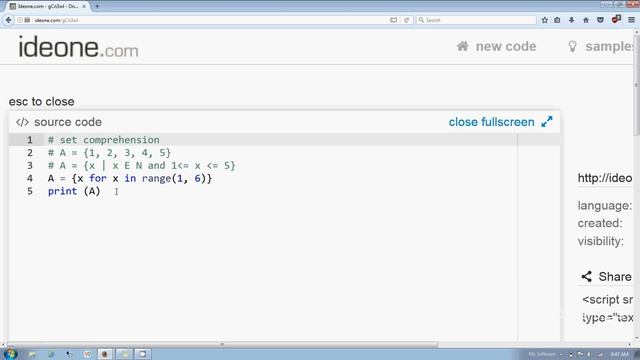
Task: Click the 'http://ideo' link on right panel
Action: 605,178
